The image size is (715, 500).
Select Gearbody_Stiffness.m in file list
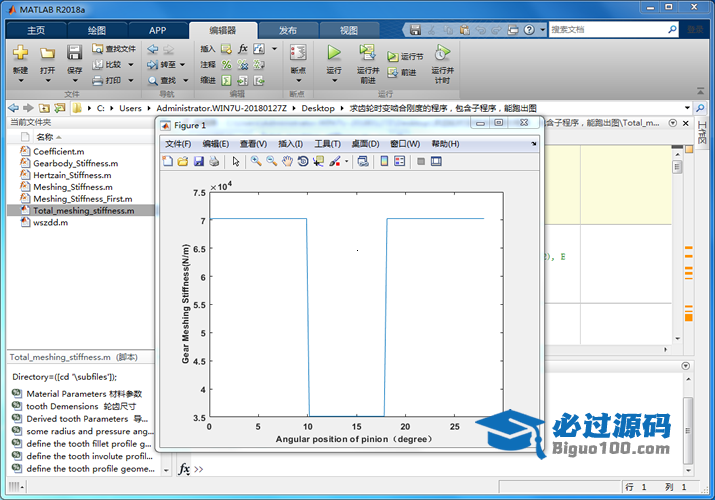[75, 163]
